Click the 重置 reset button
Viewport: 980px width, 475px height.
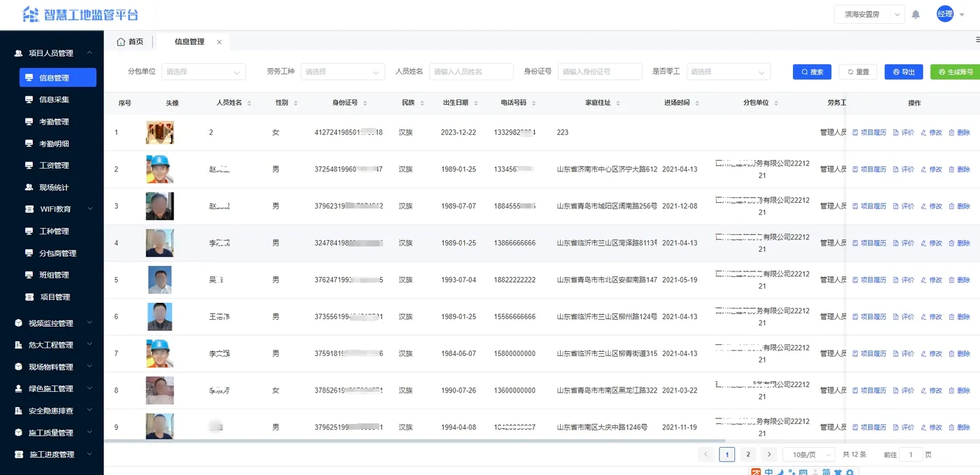858,71
